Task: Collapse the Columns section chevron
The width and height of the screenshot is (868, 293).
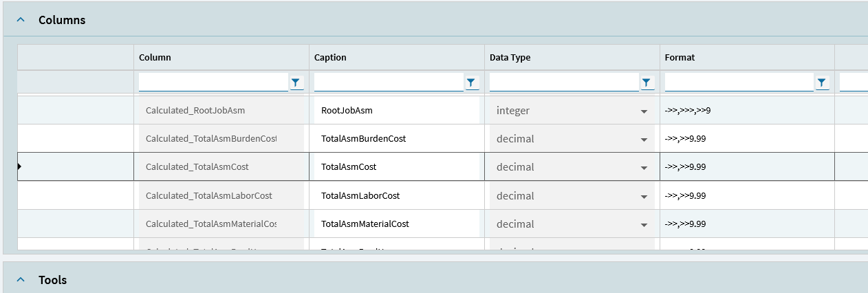Action: [x=21, y=20]
